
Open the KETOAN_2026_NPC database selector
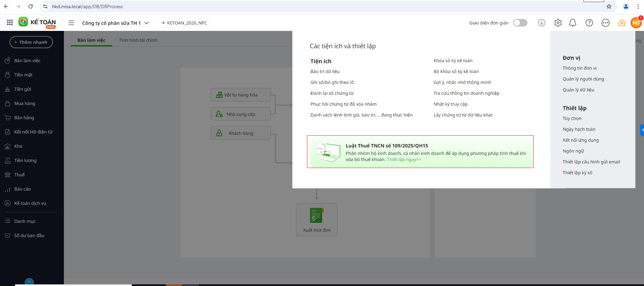pyautogui.click(x=185, y=23)
